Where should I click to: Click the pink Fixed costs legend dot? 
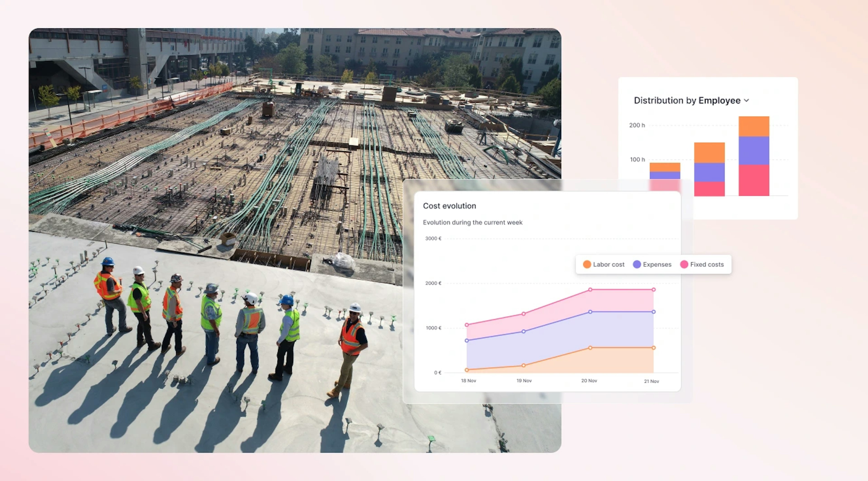tap(684, 264)
